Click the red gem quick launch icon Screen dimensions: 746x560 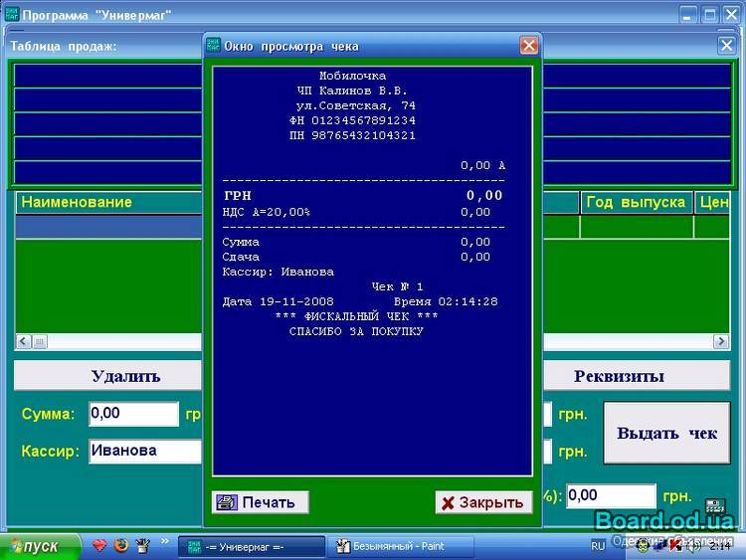coord(99,545)
